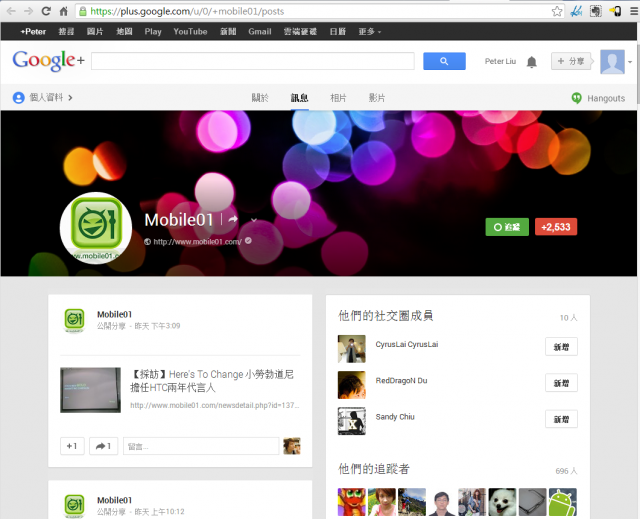Open the Sandy Chiu avatar photo
640x519 pixels.
(351, 421)
